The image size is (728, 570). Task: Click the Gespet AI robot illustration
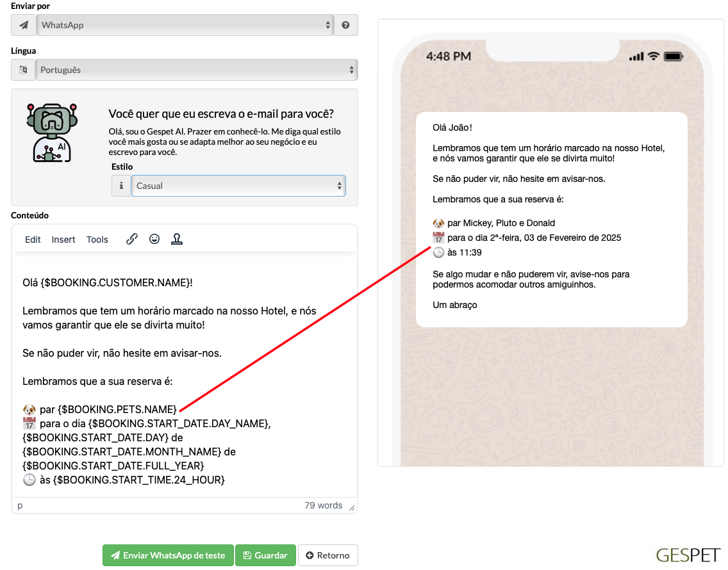coord(52,133)
